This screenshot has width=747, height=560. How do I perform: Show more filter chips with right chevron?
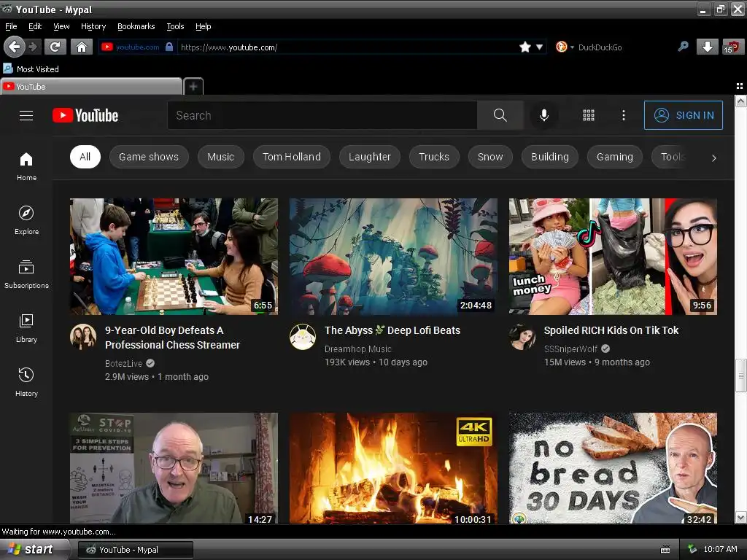click(x=713, y=157)
